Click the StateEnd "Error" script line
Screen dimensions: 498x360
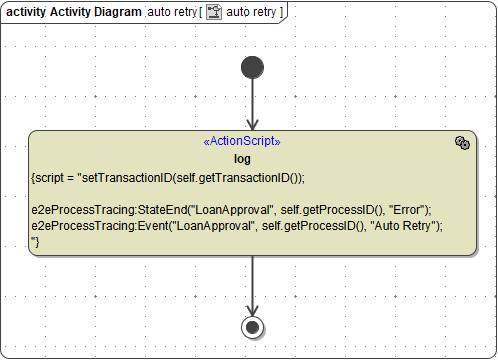231,210
